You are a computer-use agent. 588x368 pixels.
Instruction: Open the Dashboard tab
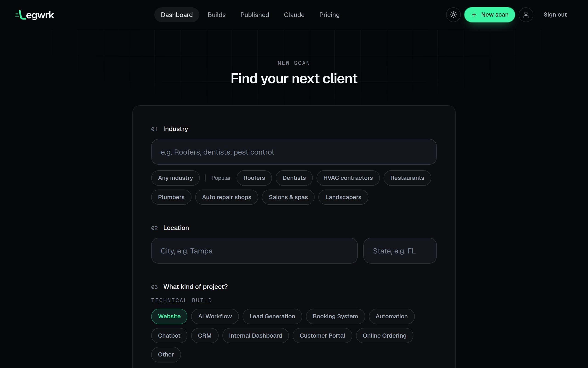[177, 15]
